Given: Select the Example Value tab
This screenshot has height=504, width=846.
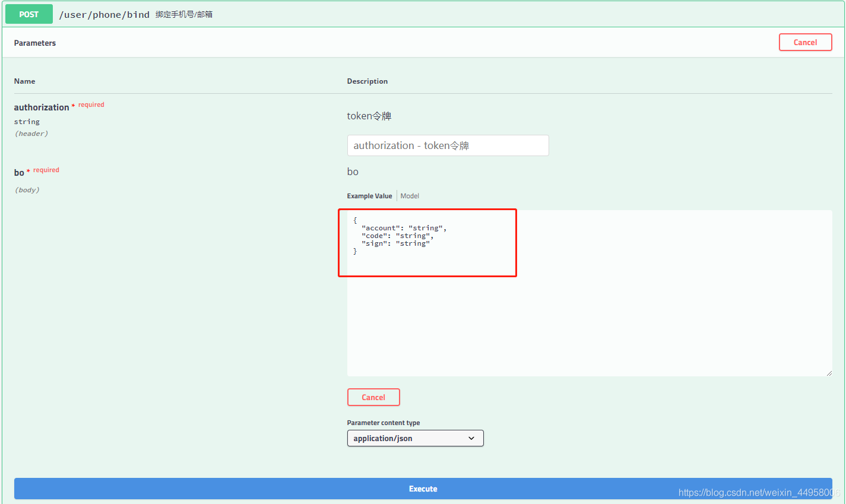Looking at the screenshot, I should (369, 196).
